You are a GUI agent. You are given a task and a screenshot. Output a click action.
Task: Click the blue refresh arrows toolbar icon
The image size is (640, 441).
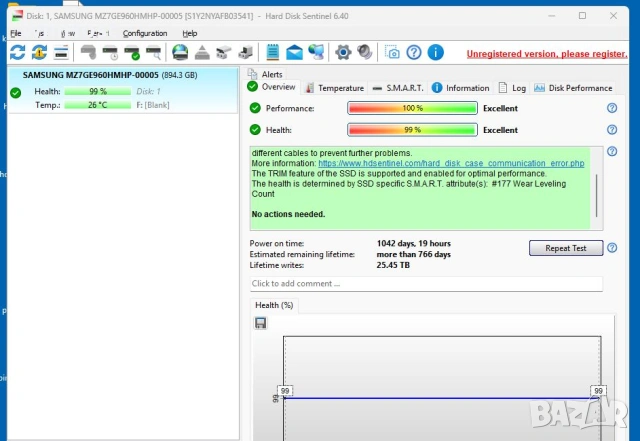(x=18, y=52)
